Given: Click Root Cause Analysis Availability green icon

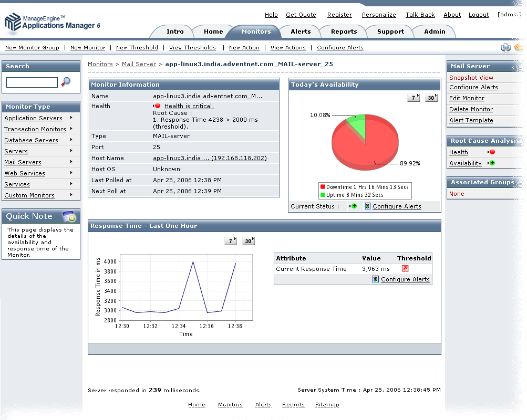Looking at the screenshot, I should click(x=492, y=163).
